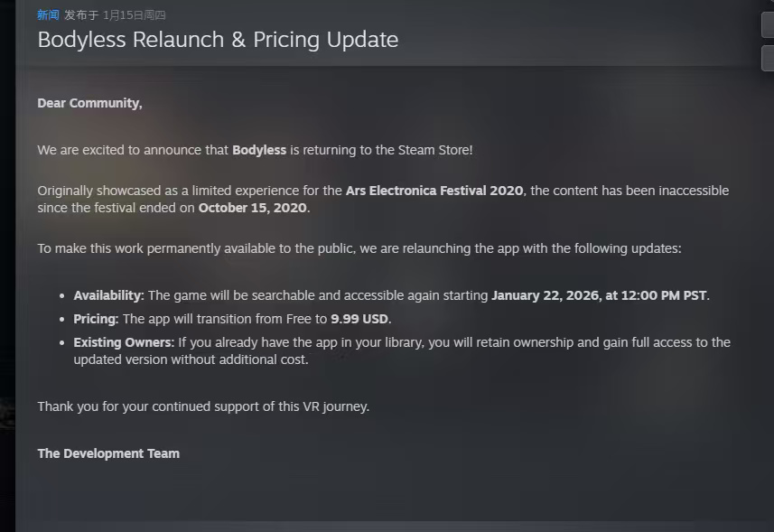The image size is (774, 532).
Task: Click the publish date 1月15日周四
Action: (135, 15)
